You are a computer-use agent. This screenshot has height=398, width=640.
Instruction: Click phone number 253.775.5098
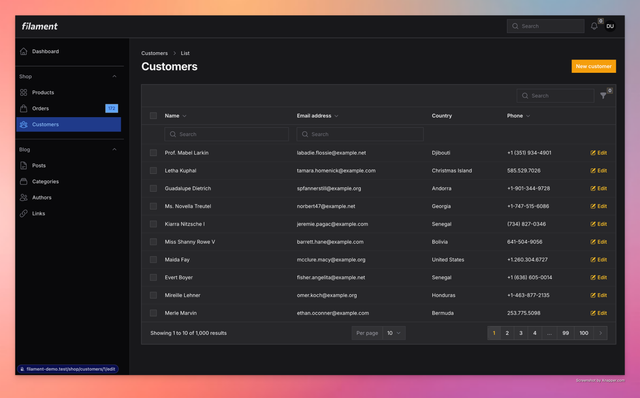coord(524,313)
